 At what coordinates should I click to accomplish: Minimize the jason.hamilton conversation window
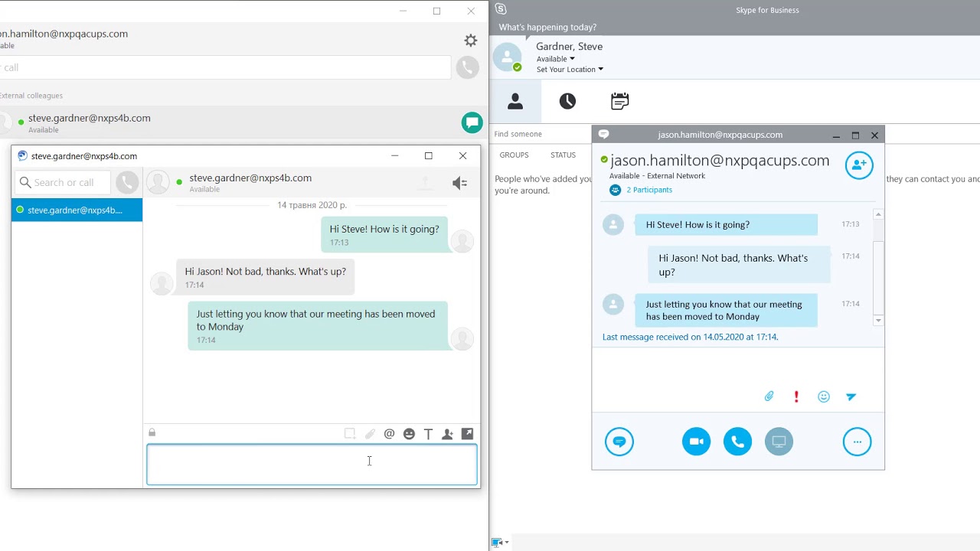click(836, 135)
